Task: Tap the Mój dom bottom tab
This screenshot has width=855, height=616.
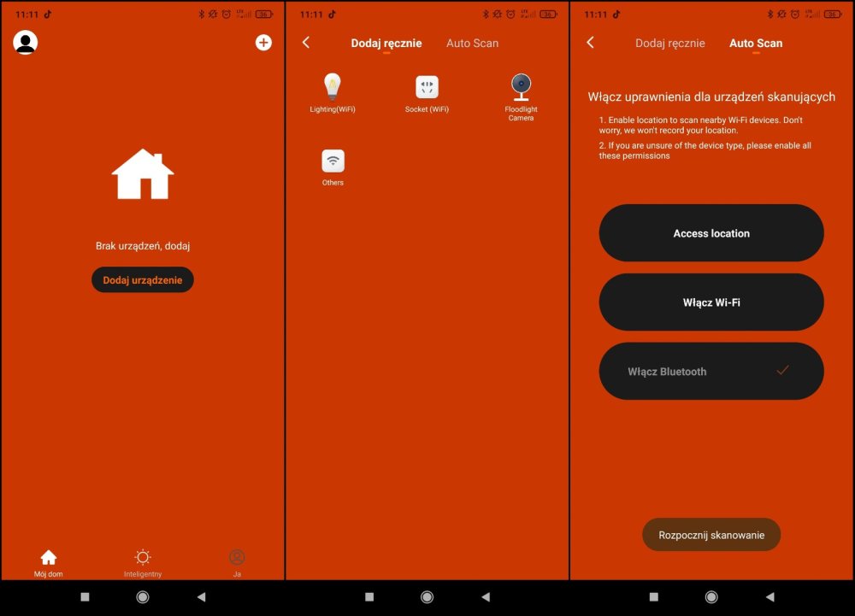Action: 49,558
